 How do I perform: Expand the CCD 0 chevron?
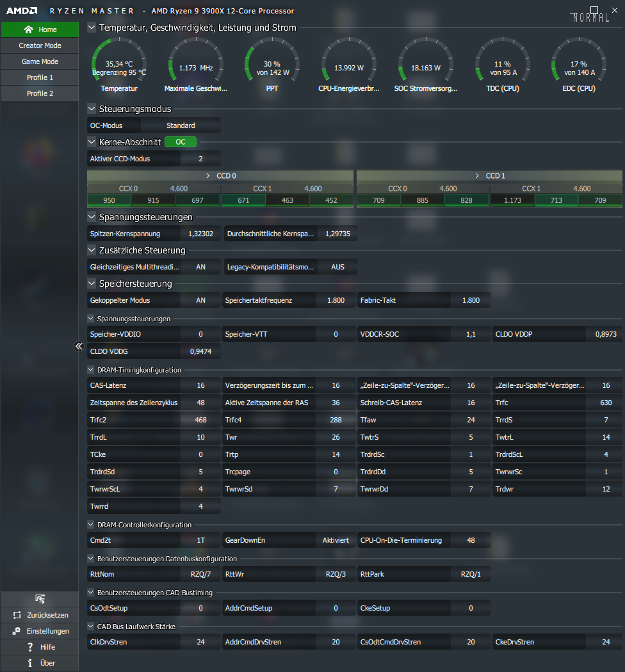coord(208,176)
